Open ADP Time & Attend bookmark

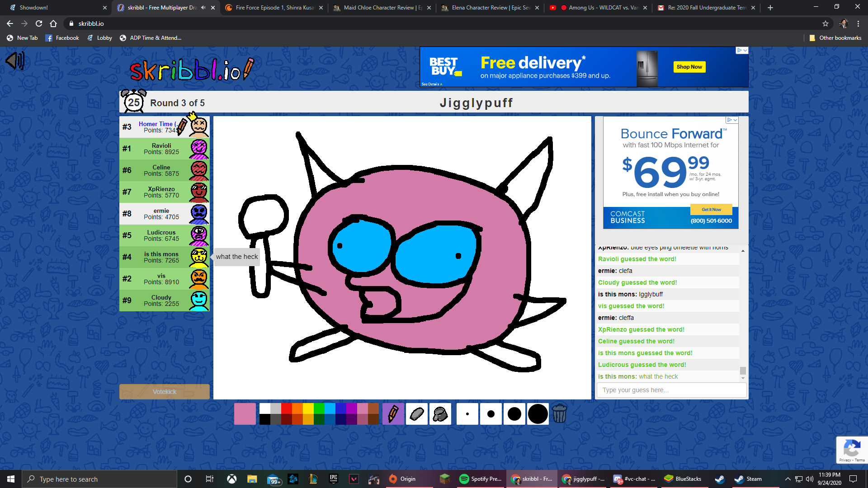point(151,38)
